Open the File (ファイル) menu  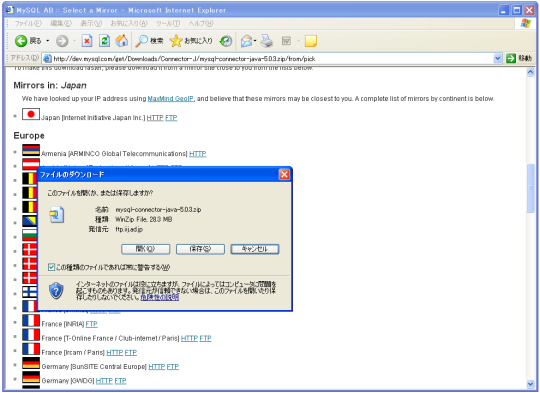[28, 23]
